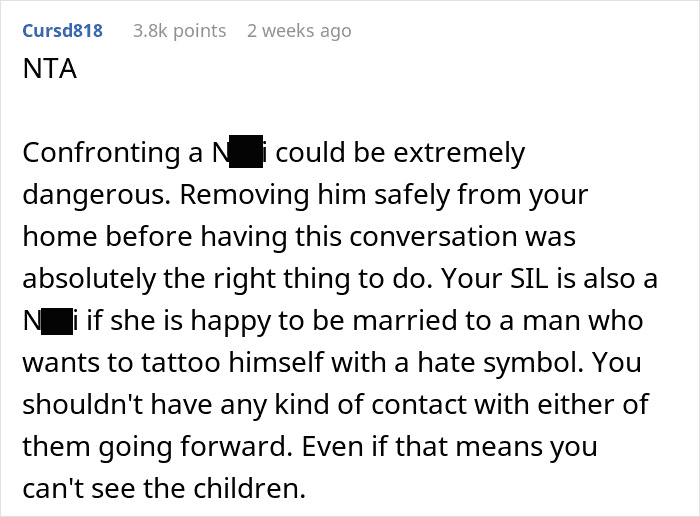Viewport: 700px width, 517px height.
Task: Click the NTA verdict text
Action: click(x=50, y=69)
